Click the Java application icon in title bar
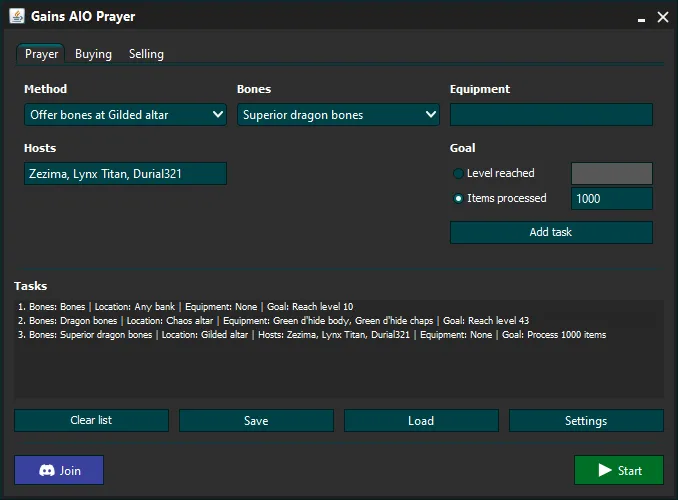 click(x=17, y=16)
